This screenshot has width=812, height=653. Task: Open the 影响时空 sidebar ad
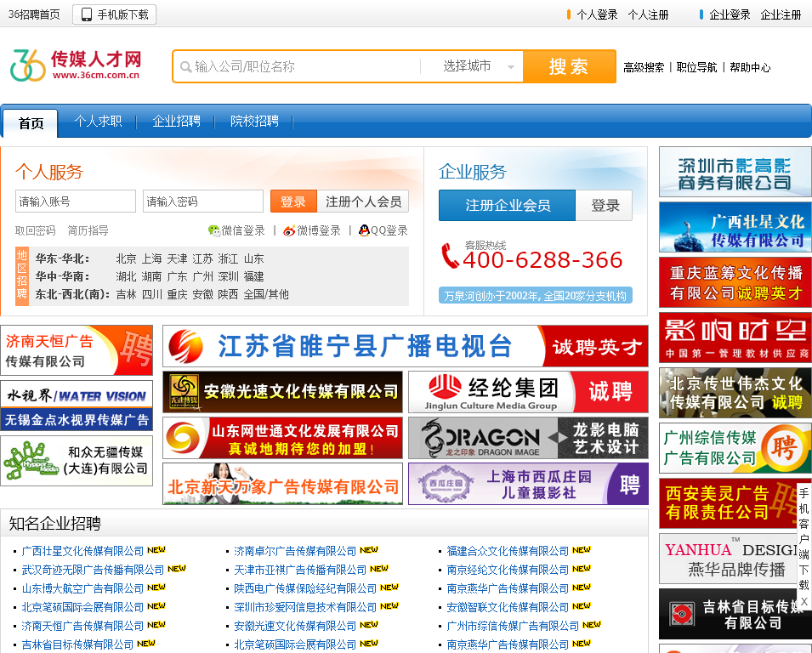[x=735, y=338]
